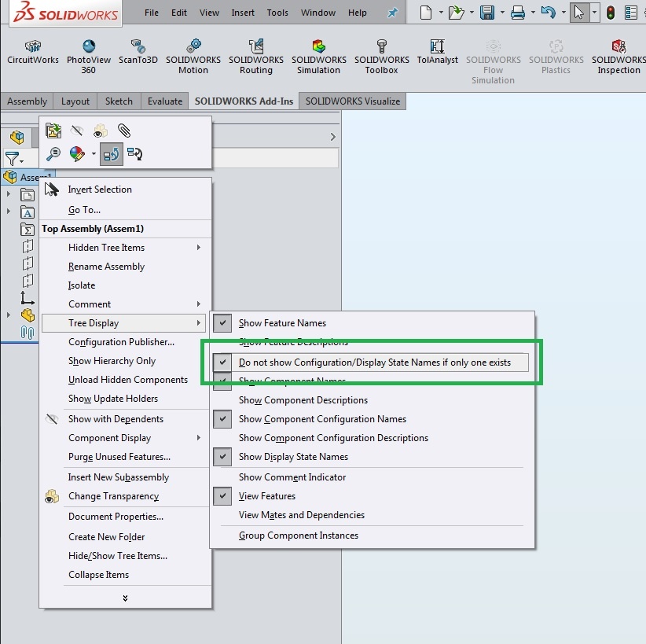
Task: Click the Undo arrow icon
Action: point(548,13)
